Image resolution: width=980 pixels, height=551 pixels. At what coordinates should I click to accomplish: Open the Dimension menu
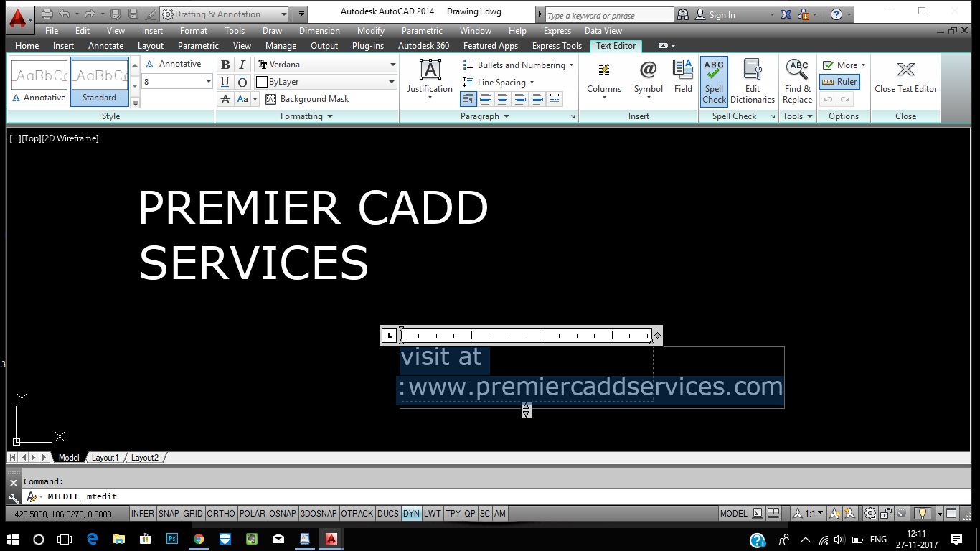click(x=319, y=31)
